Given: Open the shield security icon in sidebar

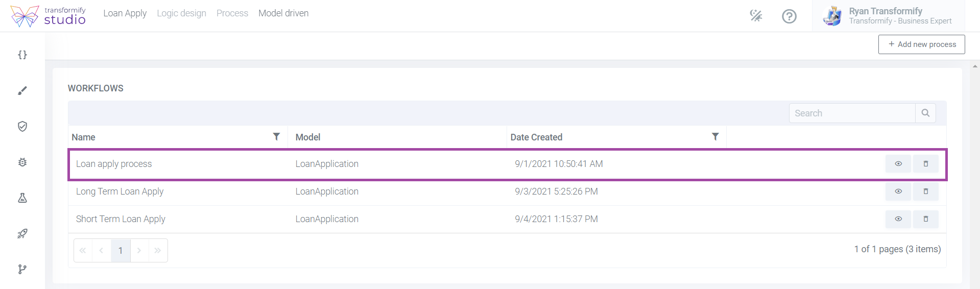Looking at the screenshot, I should click(22, 126).
